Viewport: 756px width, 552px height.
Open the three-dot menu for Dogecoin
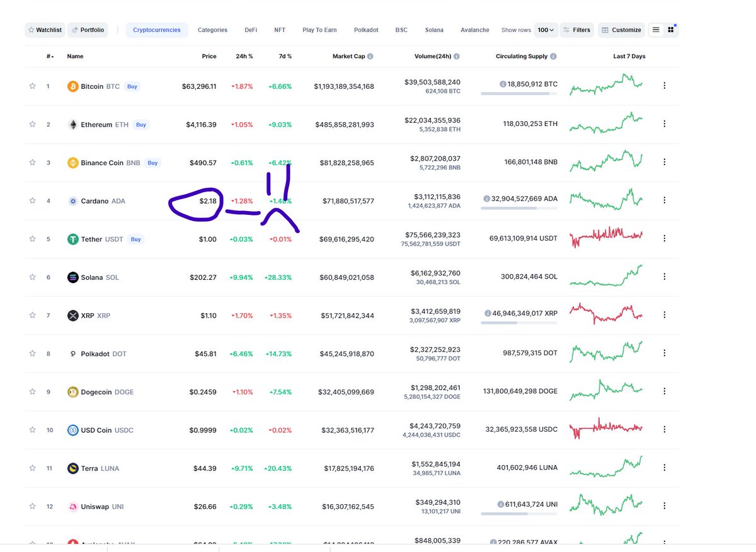(x=664, y=391)
